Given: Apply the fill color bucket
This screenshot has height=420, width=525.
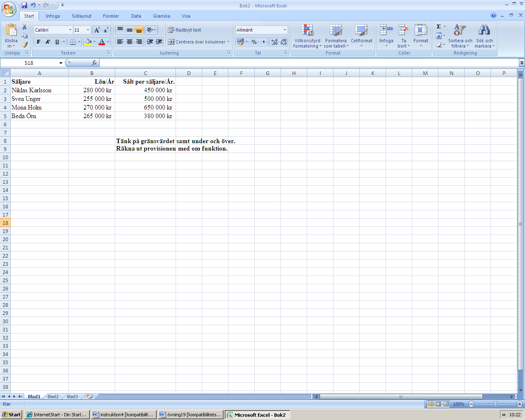Looking at the screenshot, I should (x=88, y=42).
